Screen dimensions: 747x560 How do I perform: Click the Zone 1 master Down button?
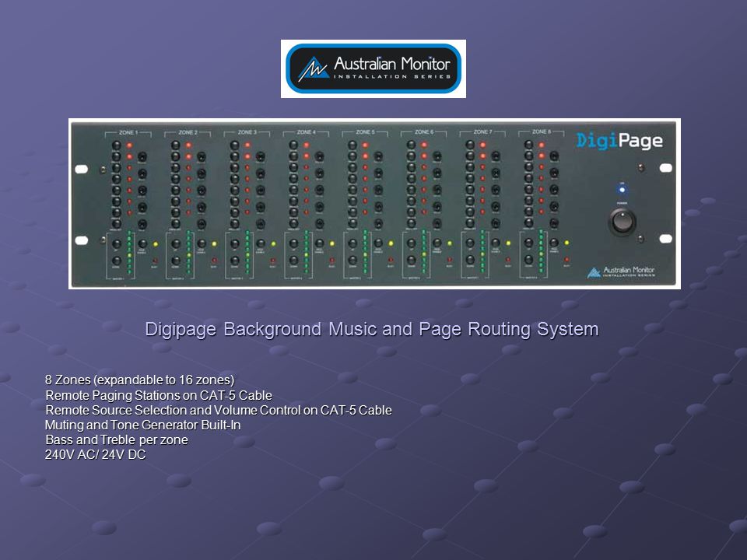click(116, 261)
